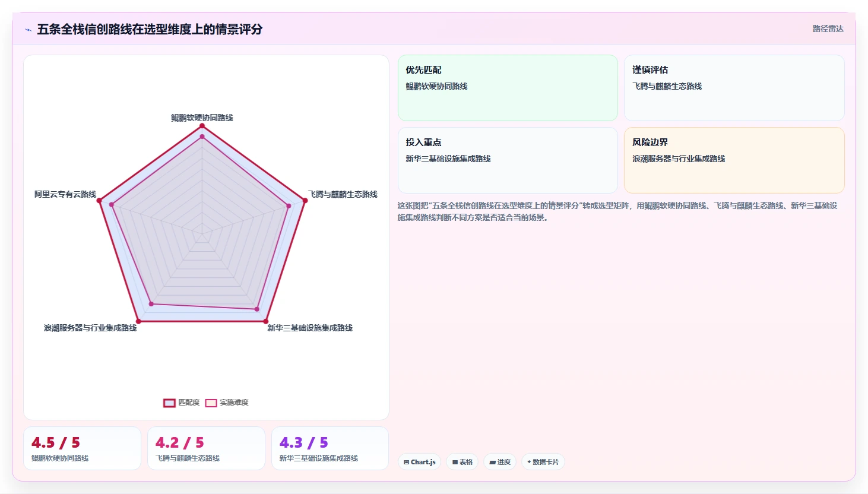Open the 优先匹配 card
Viewport: 868px width, 494px height.
click(508, 88)
